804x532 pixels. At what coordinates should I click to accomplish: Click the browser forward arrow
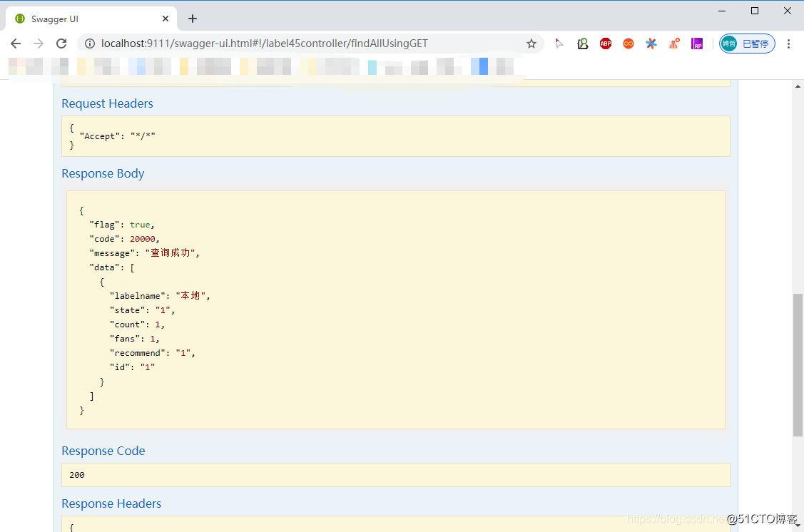[39, 44]
